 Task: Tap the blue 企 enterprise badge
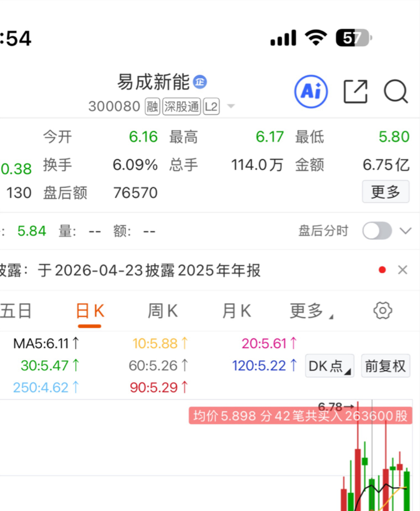(x=200, y=82)
